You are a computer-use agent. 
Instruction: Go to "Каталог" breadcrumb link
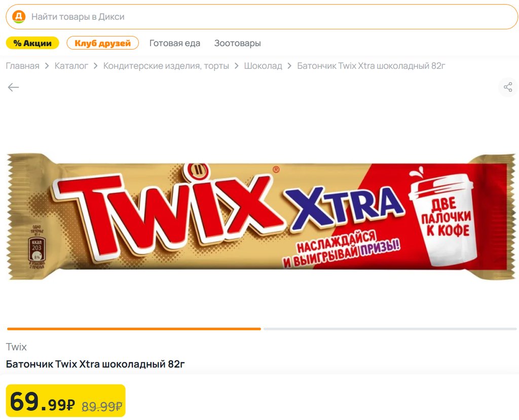pos(71,66)
